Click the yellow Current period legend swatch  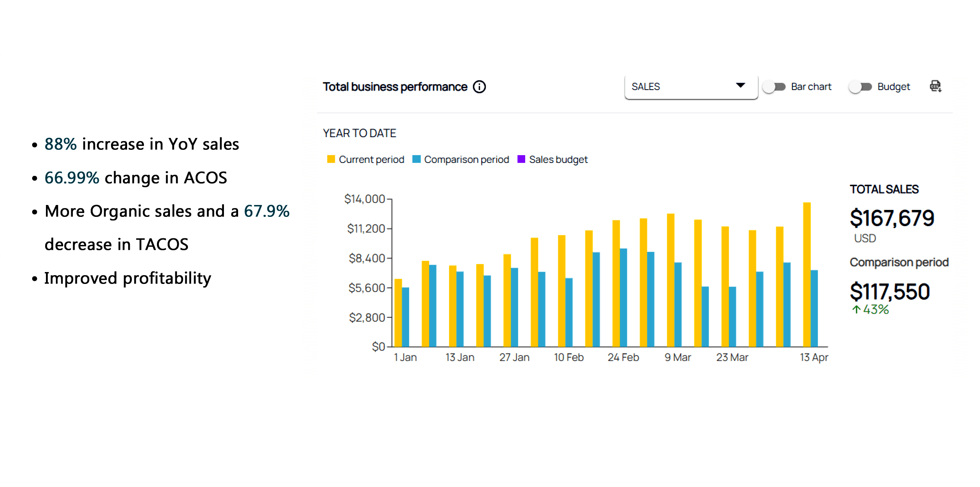331,159
